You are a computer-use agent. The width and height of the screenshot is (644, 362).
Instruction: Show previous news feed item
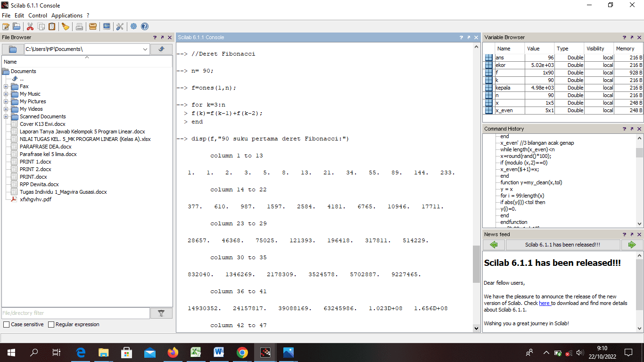point(494,245)
